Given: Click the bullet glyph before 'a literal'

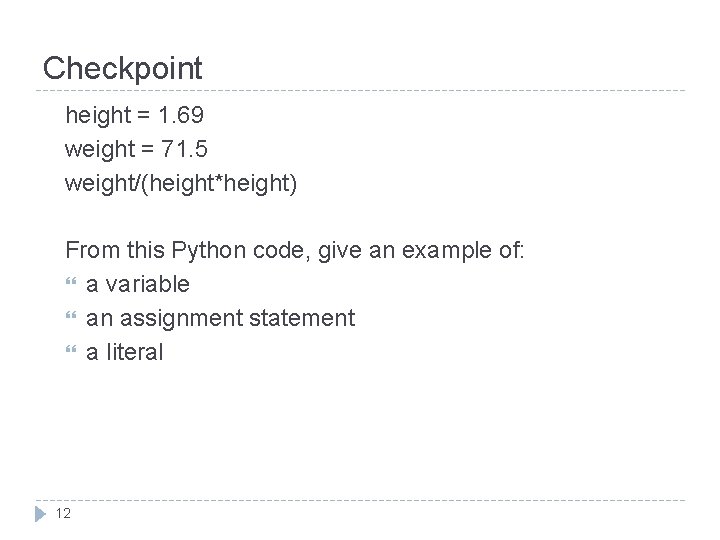Looking at the screenshot, I should (x=70, y=353).
